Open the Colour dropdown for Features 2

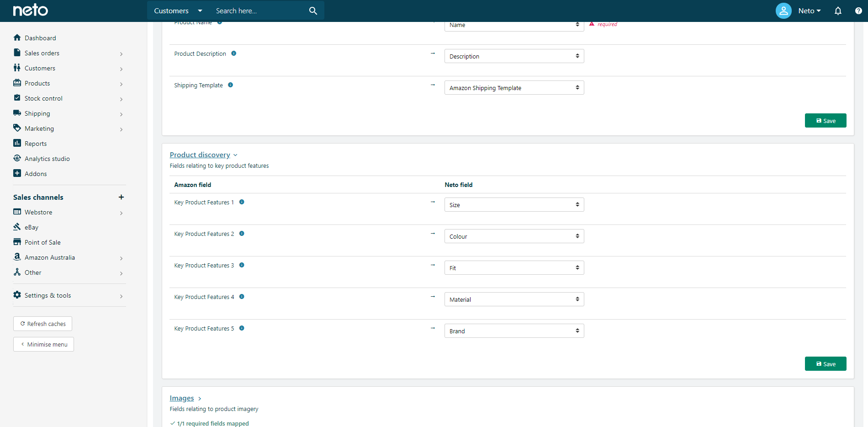click(x=514, y=236)
